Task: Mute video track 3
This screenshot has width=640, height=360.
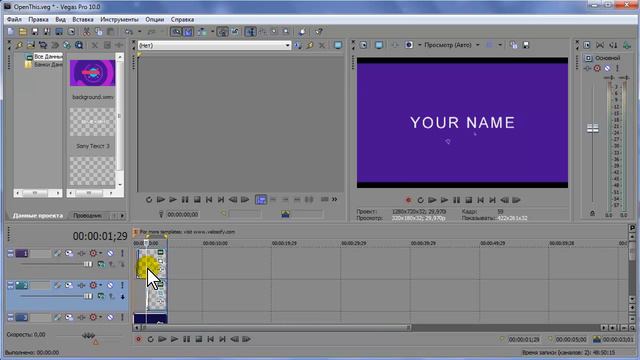Action: (x=110, y=317)
